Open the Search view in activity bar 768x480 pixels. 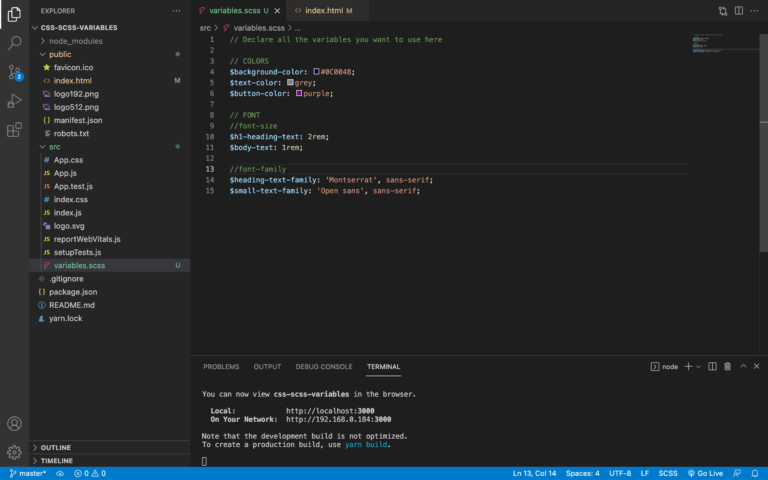click(x=14, y=43)
